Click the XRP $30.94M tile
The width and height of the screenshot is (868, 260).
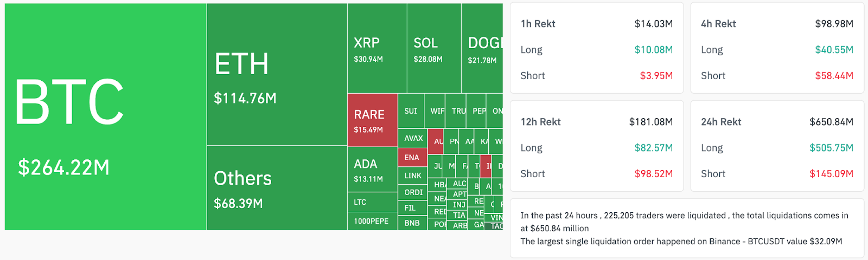point(376,49)
